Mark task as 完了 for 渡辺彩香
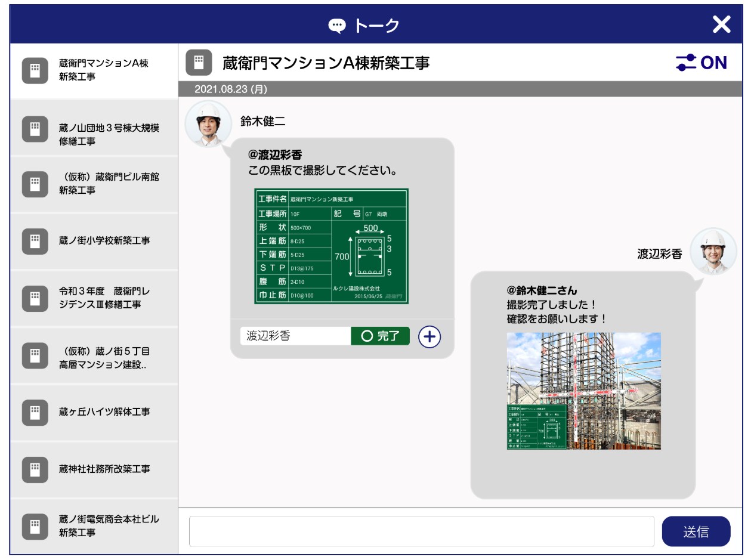Screen dimensions: 754x560 point(380,336)
